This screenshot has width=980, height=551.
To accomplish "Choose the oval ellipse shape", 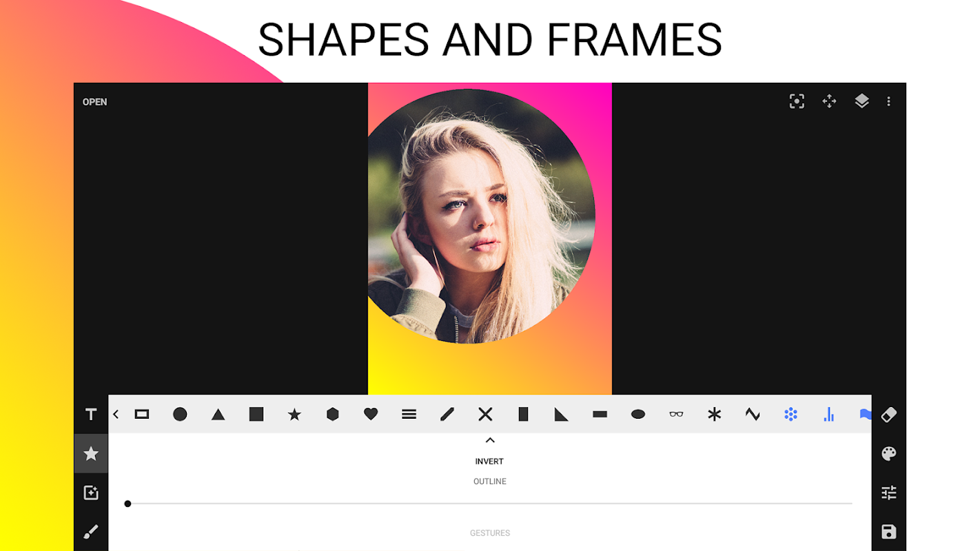I will click(x=638, y=414).
